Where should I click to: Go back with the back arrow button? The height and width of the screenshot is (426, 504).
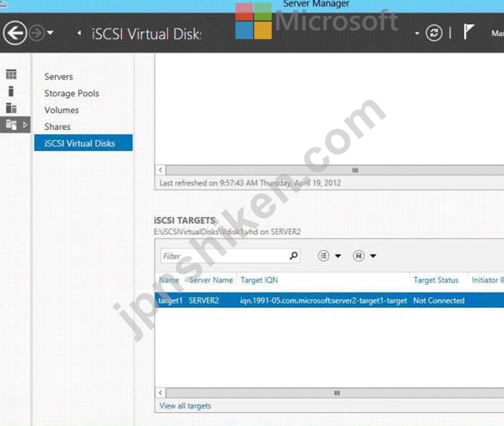pos(15,33)
